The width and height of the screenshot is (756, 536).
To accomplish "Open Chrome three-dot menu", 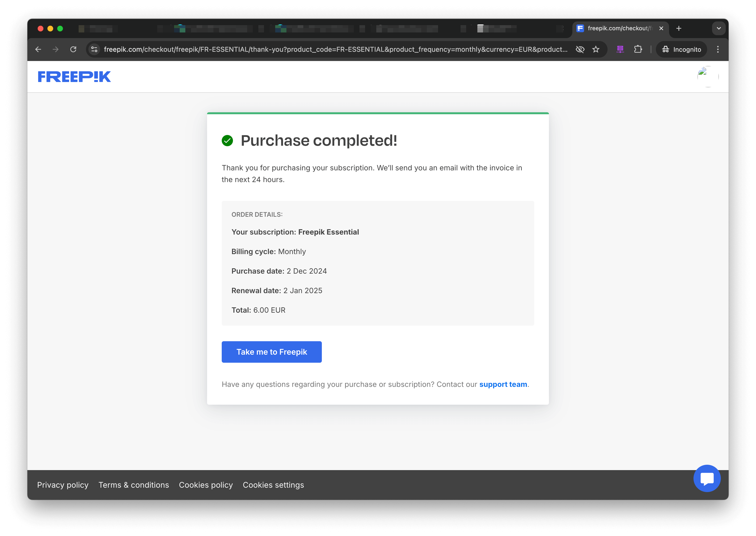I will 718,49.
